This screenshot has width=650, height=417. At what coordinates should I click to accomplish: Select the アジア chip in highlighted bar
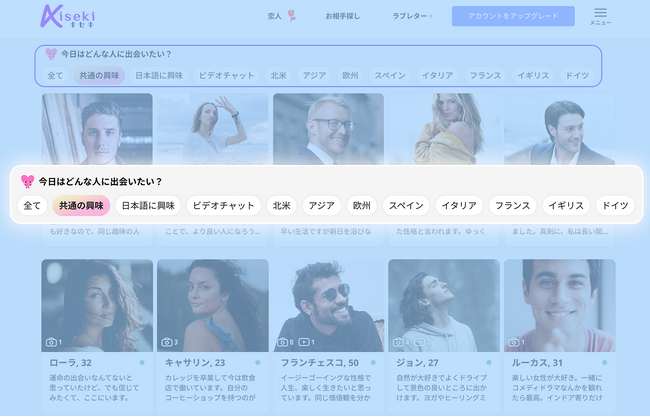[x=322, y=205]
